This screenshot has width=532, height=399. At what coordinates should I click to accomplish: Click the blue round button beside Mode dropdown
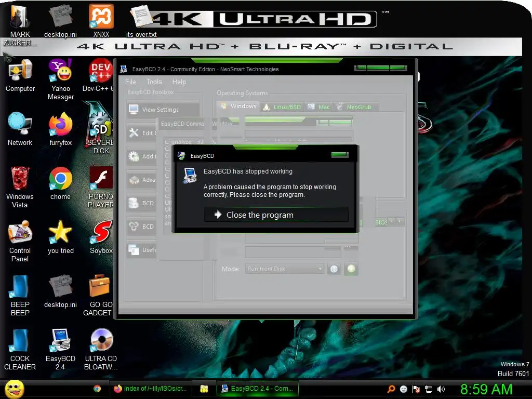pyautogui.click(x=334, y=269)
